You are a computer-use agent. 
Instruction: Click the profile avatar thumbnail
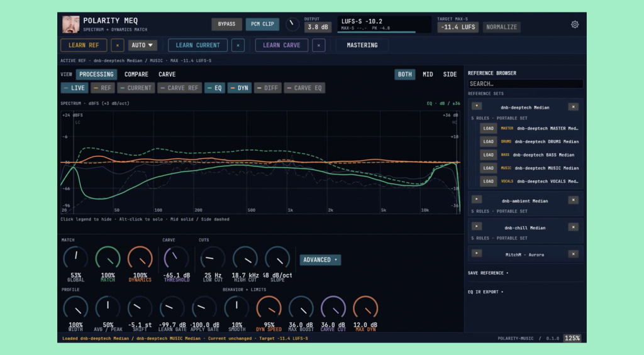coord(70,25)
